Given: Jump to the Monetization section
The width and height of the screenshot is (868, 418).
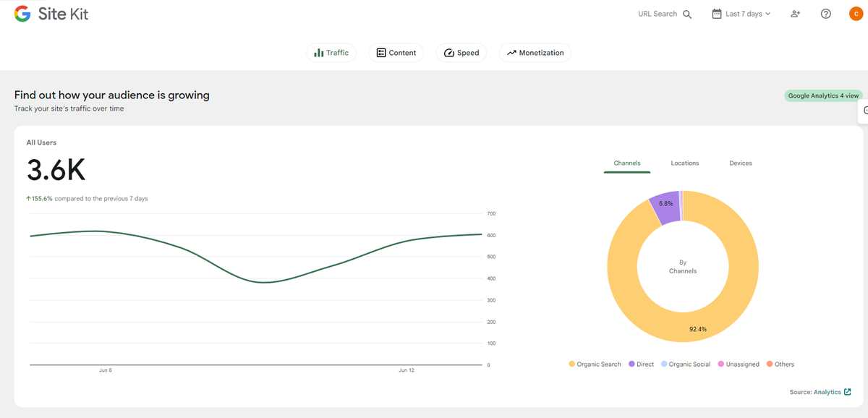Looking at the screenshot, I should (535, 53).
